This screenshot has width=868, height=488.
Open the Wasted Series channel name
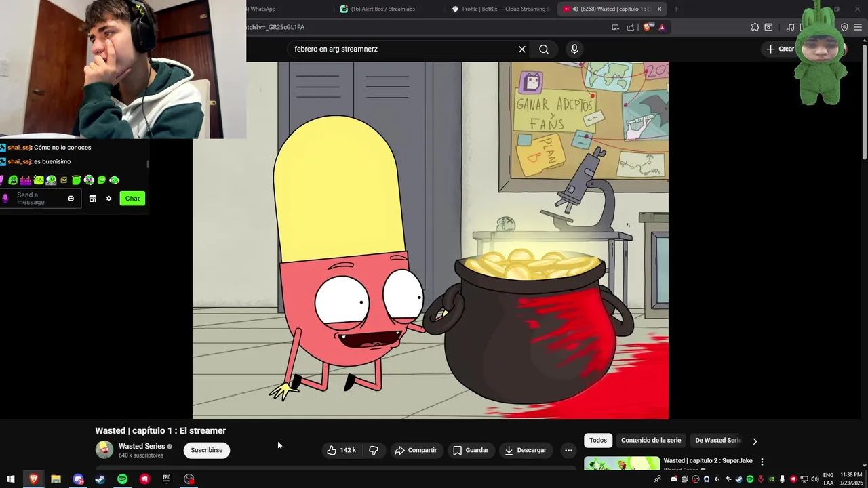(142, 446)
